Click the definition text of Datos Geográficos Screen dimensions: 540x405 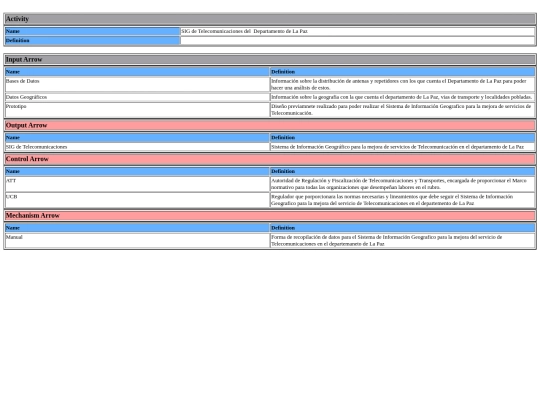tap(402, 97)
